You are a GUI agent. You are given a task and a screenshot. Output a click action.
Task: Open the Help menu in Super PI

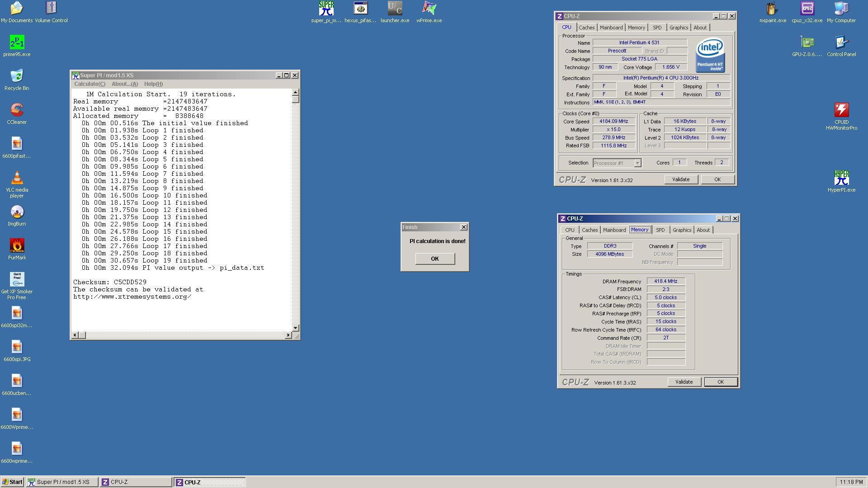tap(153, 84)
